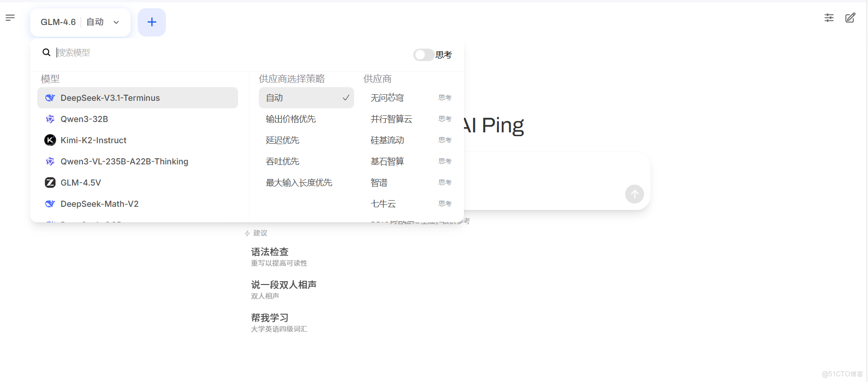Start a new chat with edit icon
This screenshot has height=382, width=868.
pyautogui.click(x=850, y=18)
